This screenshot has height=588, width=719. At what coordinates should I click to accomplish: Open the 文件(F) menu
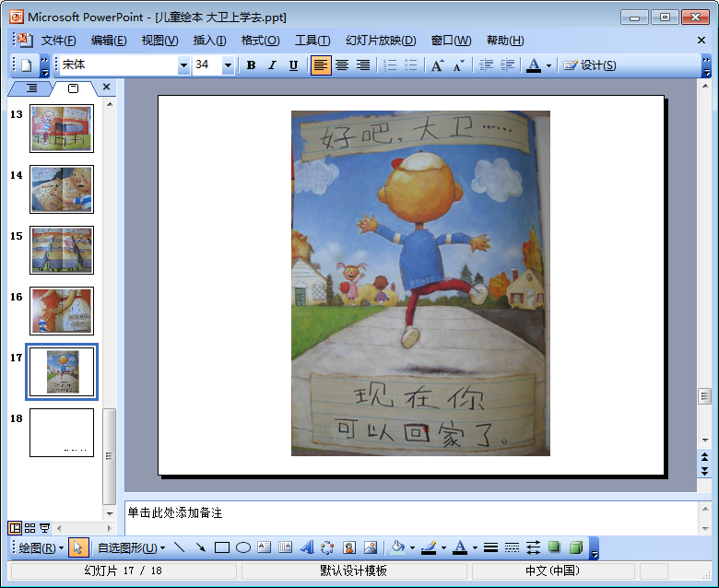pos(58,41)
